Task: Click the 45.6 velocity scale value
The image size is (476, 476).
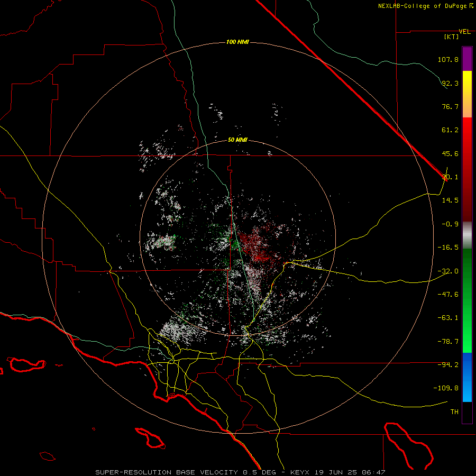Action: pyautogui.click(x=450, y=153)
